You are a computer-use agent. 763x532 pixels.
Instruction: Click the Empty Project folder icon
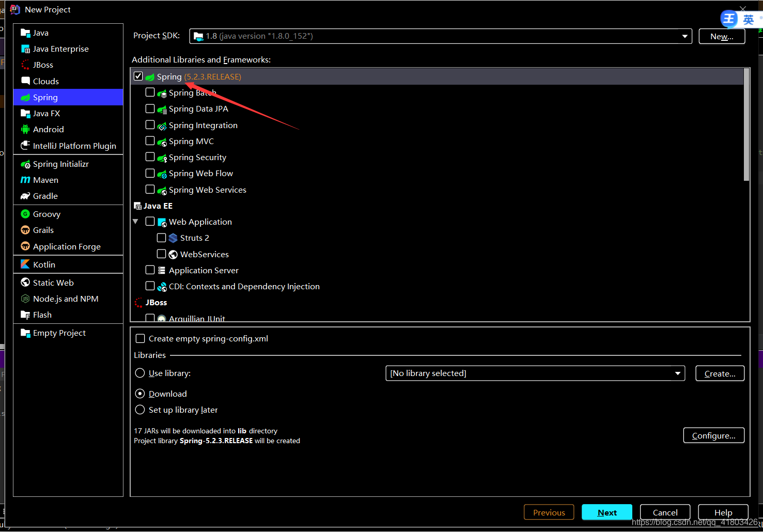tap(25, 333)
